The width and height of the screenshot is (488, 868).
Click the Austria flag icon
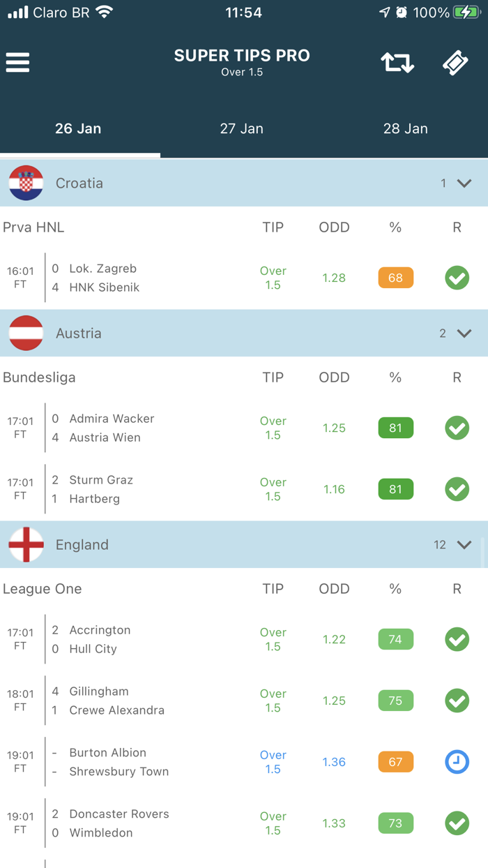coord(26,333)
